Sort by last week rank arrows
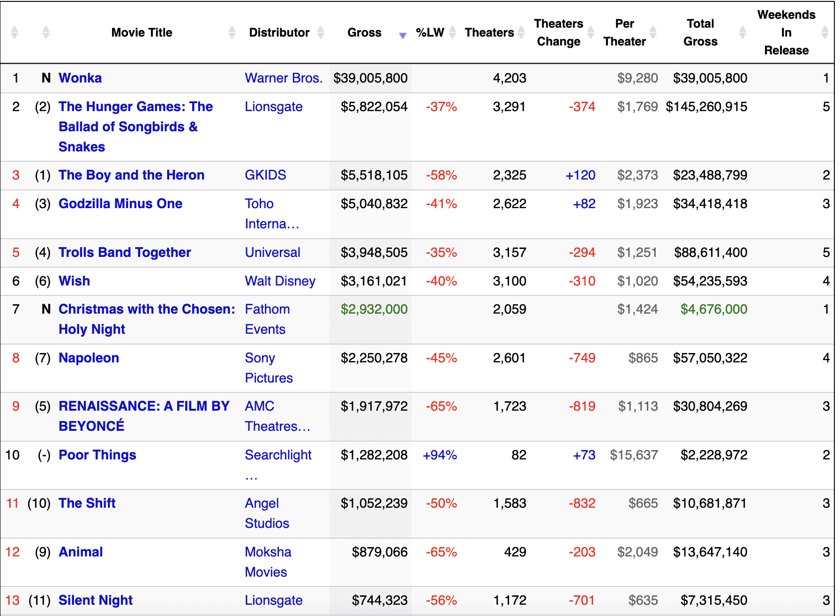This screenshot has width=840, height=616. coord(45,32)
